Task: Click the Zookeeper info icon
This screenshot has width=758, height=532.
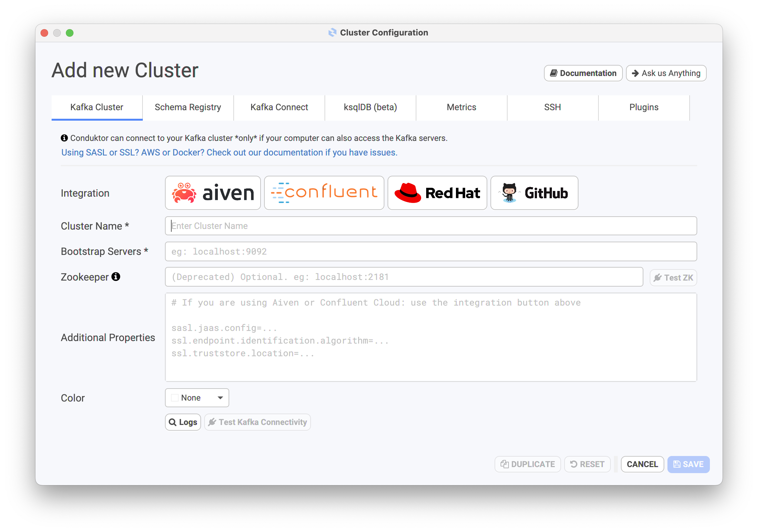Action: click(x=116, y=277)
